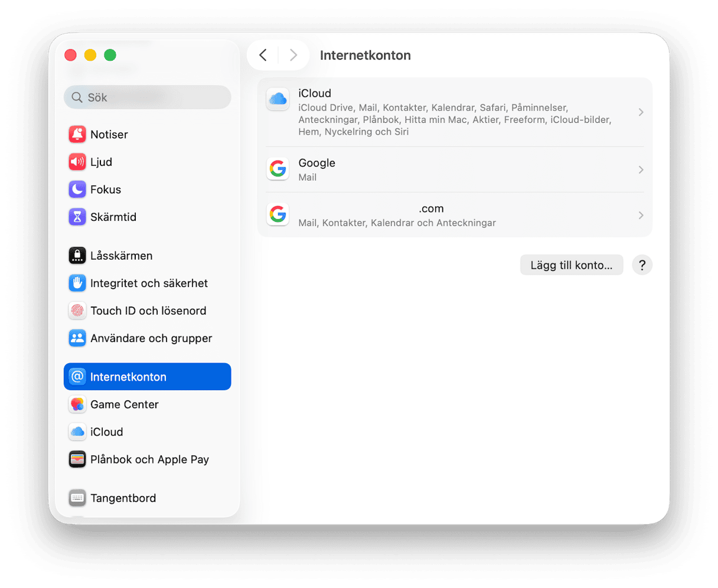The height and width of the screenshot is (588, 718).
Task: Click the Game Center icon
Action: coord(77,404)
